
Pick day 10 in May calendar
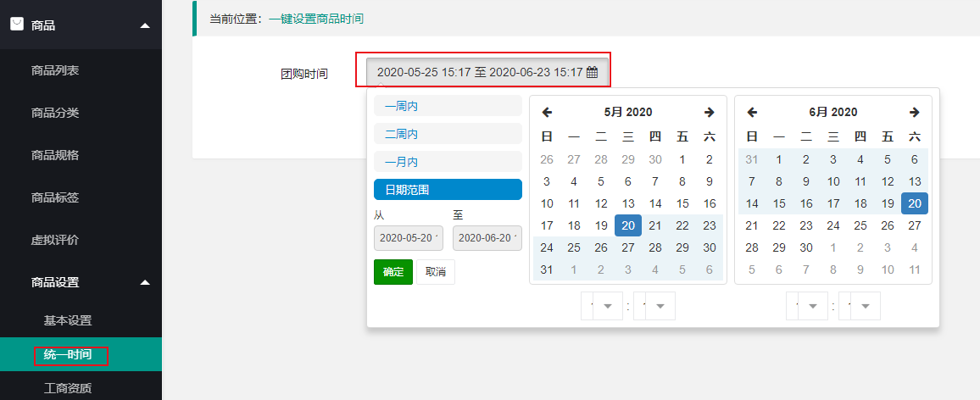tap(547, 203)
